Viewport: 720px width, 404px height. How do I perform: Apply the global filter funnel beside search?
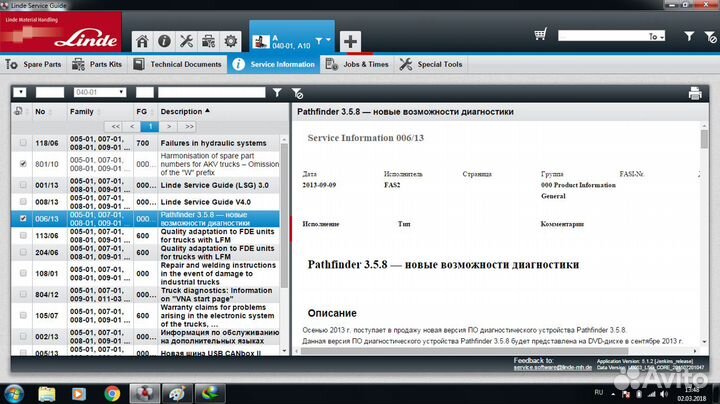[689, 36]
